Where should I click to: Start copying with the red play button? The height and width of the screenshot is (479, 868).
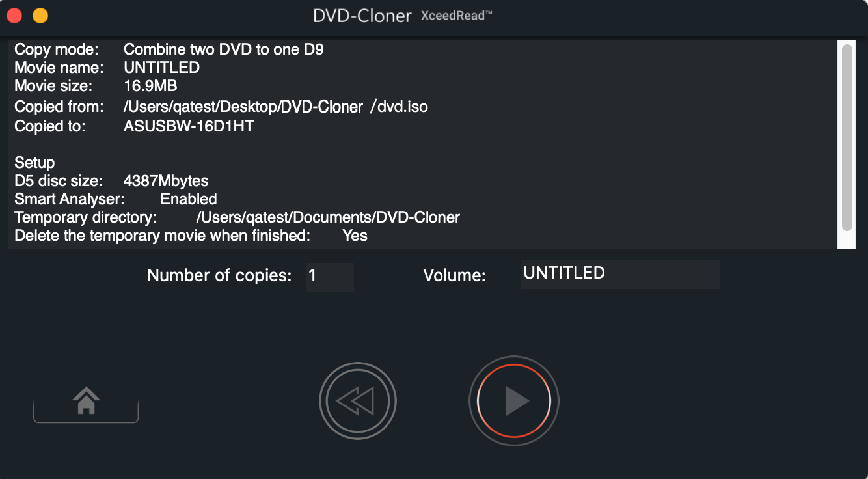[513, 401]
